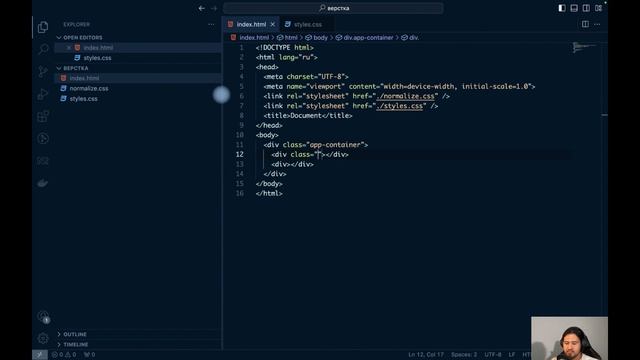Image resolution: width=640 pixels, height=360 pixels.
Task: Click the remote window indicator in status bar
Action: [40, 355]
